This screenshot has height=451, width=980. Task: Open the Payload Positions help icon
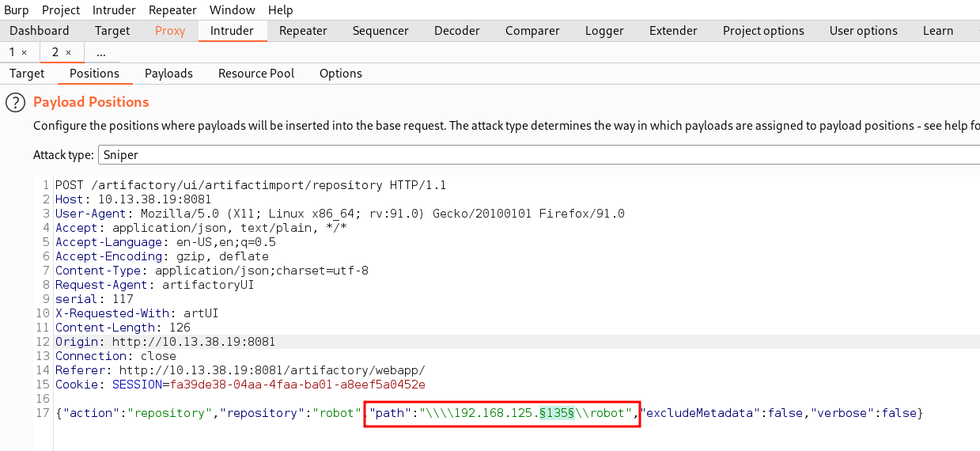tap(15, 103)
